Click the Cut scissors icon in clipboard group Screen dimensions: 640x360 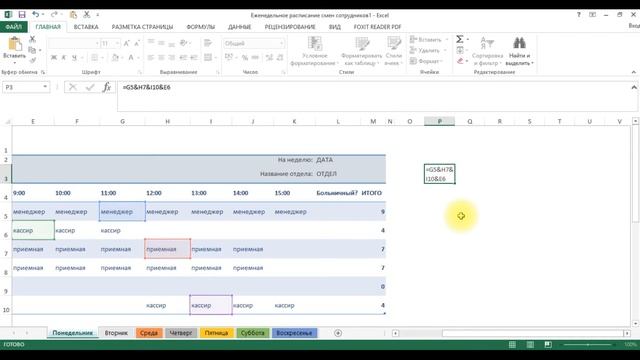[33, 40]
